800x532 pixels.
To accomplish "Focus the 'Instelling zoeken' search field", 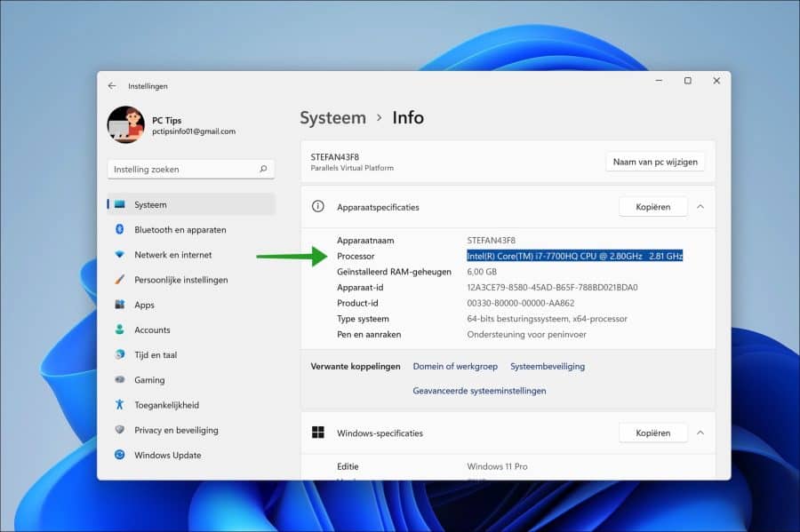I will pyautogui.click(x=191, y=169).
